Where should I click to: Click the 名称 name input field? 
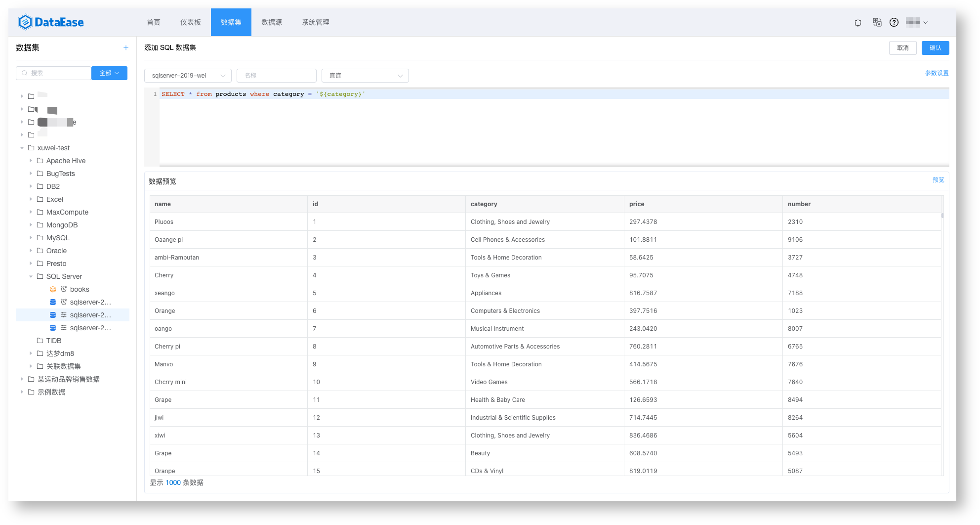click(x=277, y=76)
